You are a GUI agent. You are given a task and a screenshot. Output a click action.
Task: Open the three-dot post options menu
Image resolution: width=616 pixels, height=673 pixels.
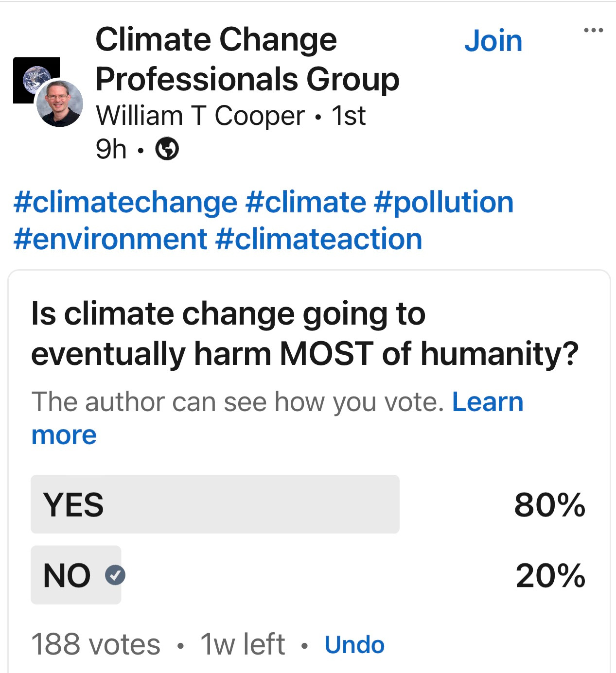tap(593, 30)
